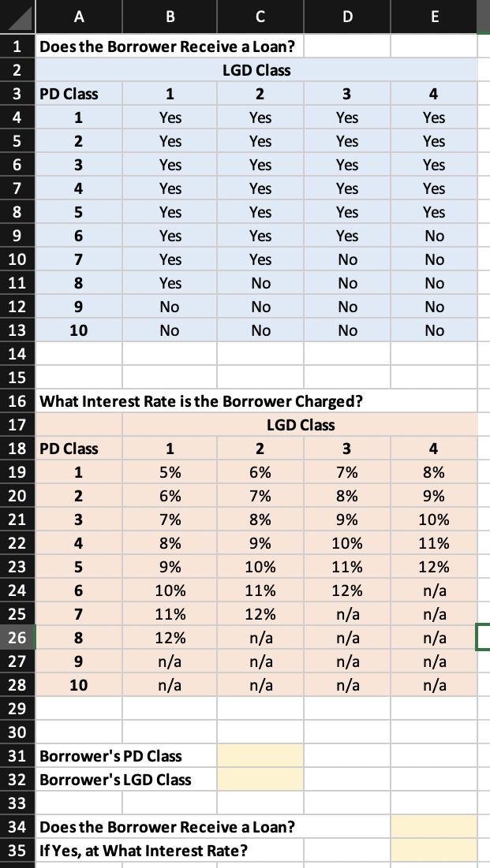Click the 'No' cell for PD Class 10, LGD 4

[x=433, y=330]
